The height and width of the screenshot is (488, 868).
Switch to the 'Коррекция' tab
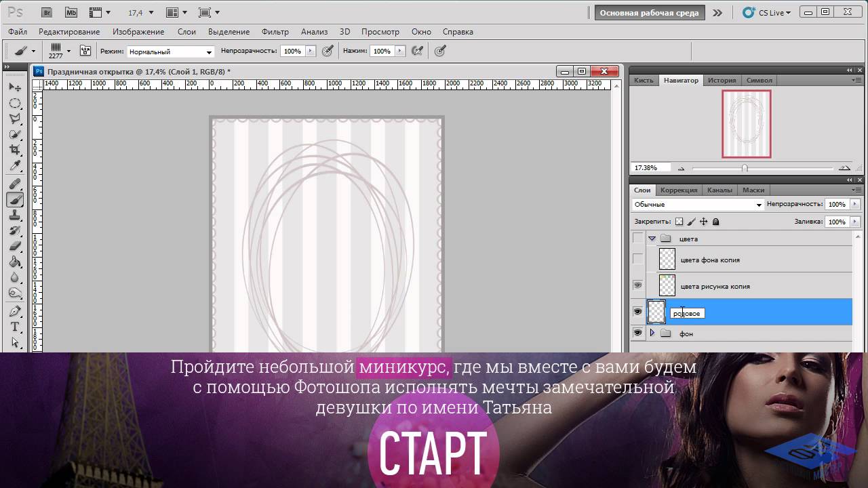[679, 190]
